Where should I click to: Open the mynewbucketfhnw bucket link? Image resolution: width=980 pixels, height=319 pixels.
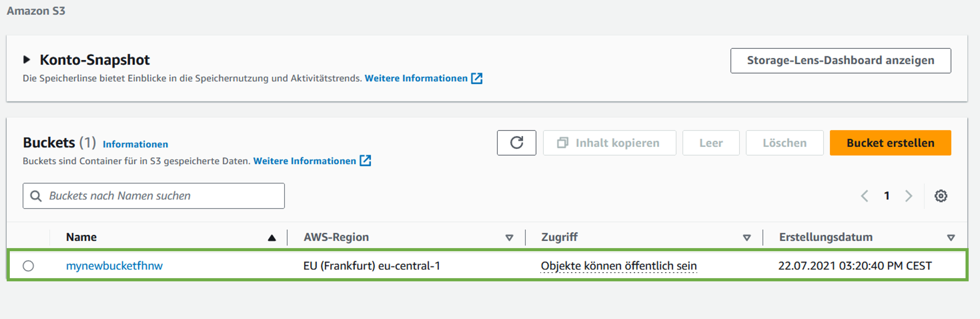[114, 266]
